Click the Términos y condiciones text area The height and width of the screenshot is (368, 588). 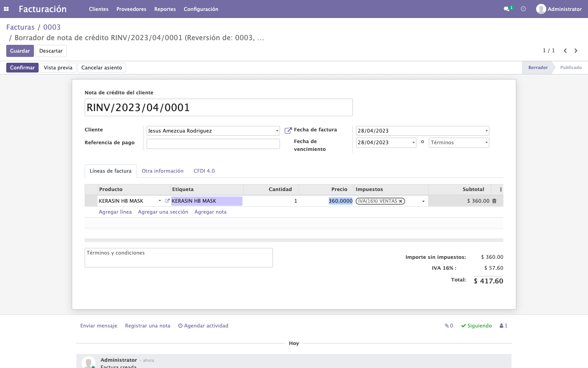(179, 258)
